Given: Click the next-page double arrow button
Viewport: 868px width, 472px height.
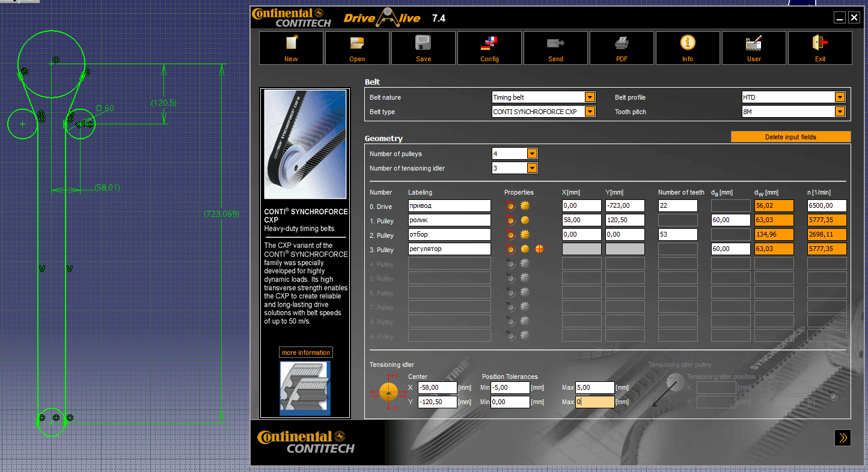Looking at the screenshot, I should click(x=842, y=438).
